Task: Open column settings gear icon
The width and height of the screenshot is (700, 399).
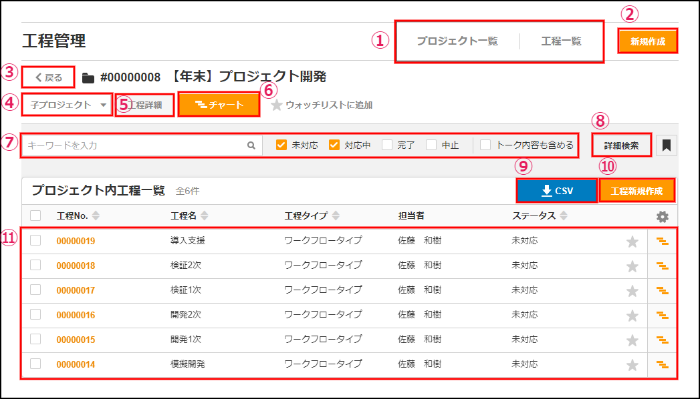Action: 662,217
